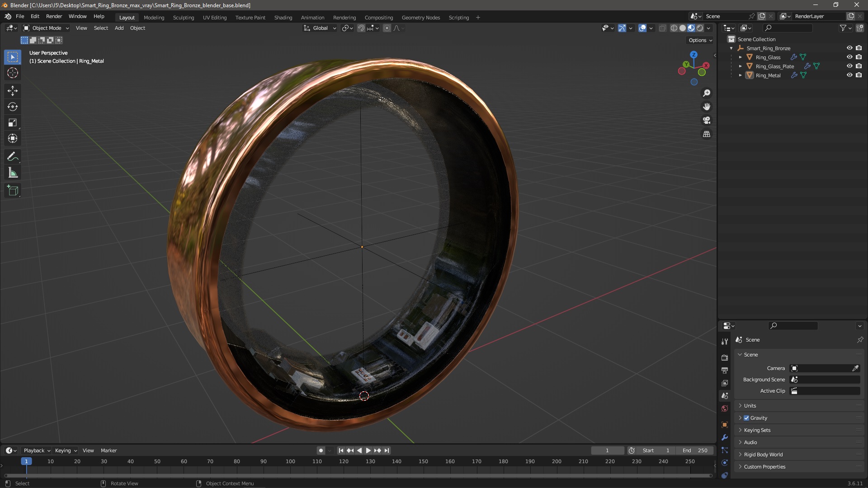The image size is (868, 488).
Task: Open the Object Mode dropdown
Action: pyautogui.click(x=46, y=28)
